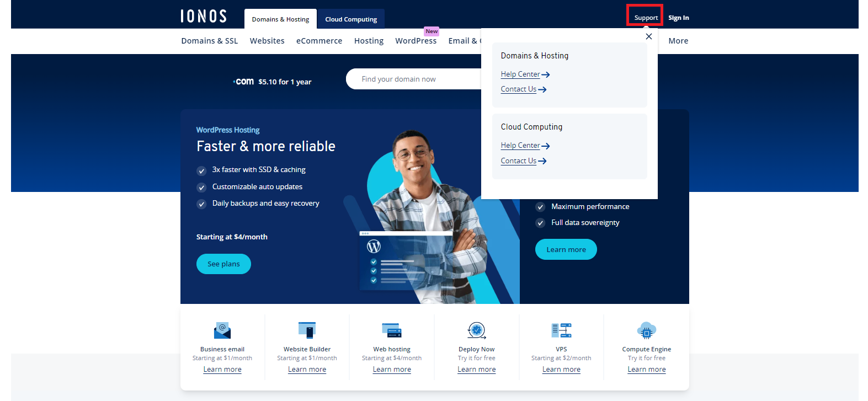Open Contact Us under Domains & Hosting
The image size is (868, 401).
click(519, 89)
